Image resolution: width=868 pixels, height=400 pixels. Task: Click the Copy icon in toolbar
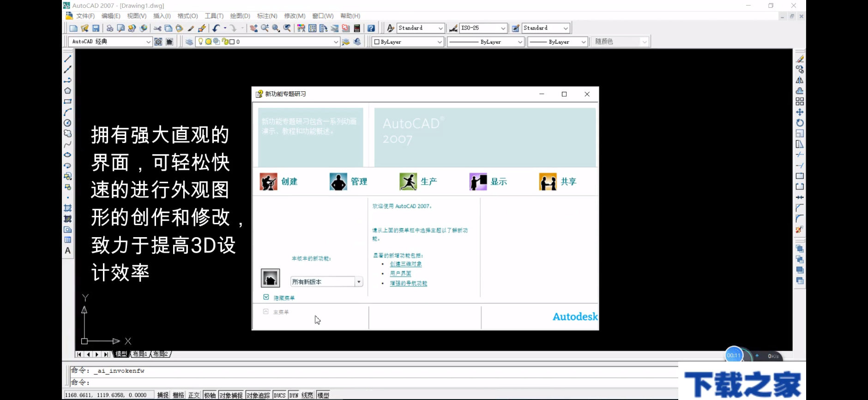(x=169, y=28)
